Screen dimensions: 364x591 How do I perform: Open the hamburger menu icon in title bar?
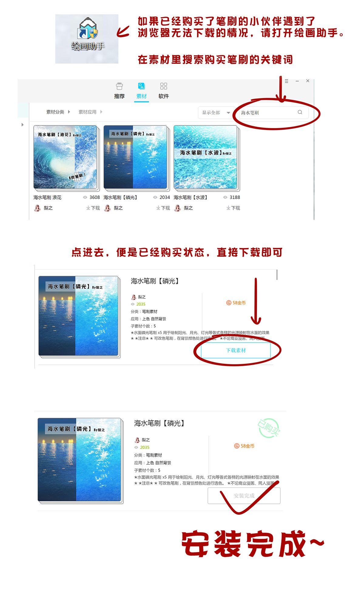pos(286,81)
